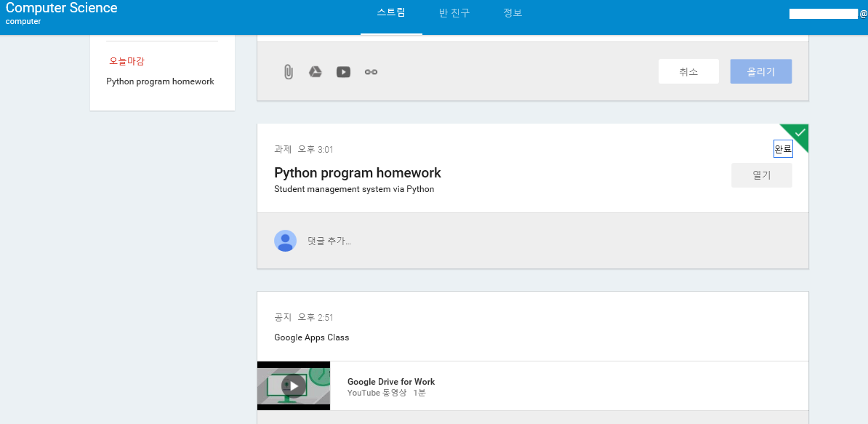This screenshot has width=868, height=424.
Task: Play the Google Drive for Work video
Action: [x=294, y=385]
